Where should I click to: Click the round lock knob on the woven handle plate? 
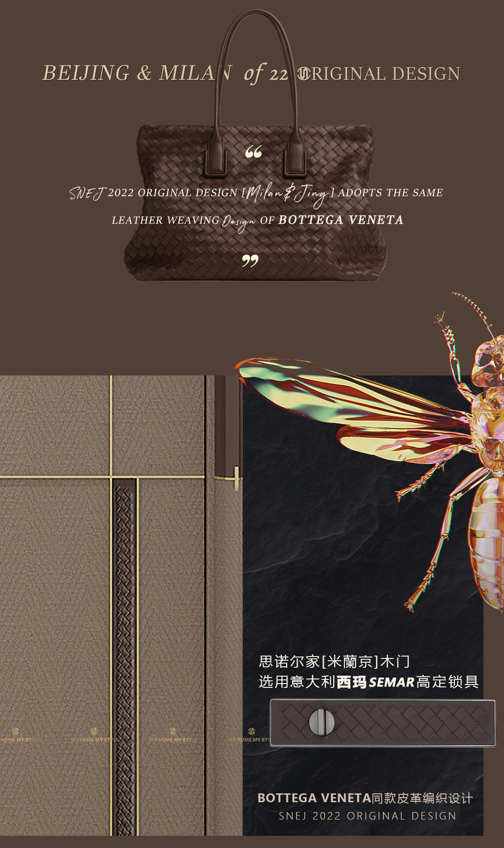pos(322,722)
